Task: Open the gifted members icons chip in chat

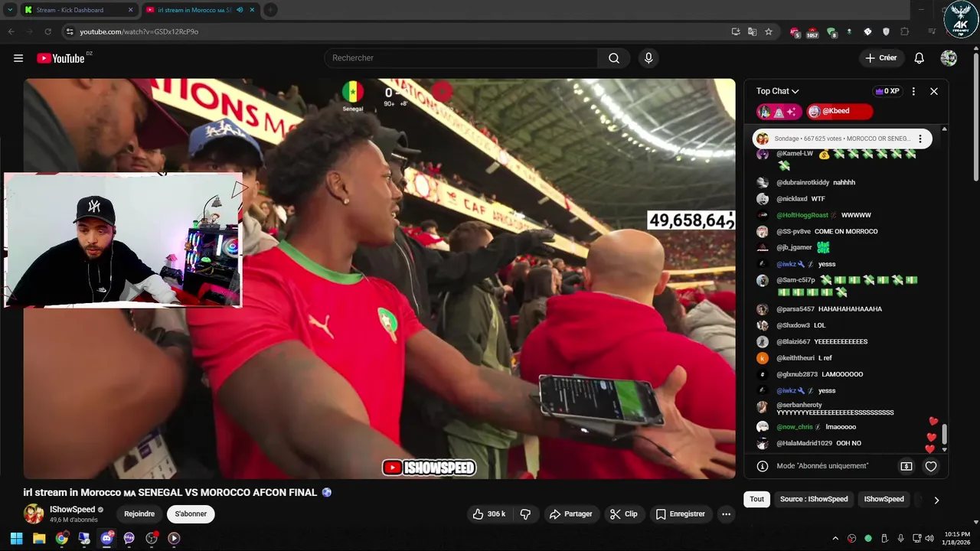Action: pyautogui.click(x=779, y=112)
